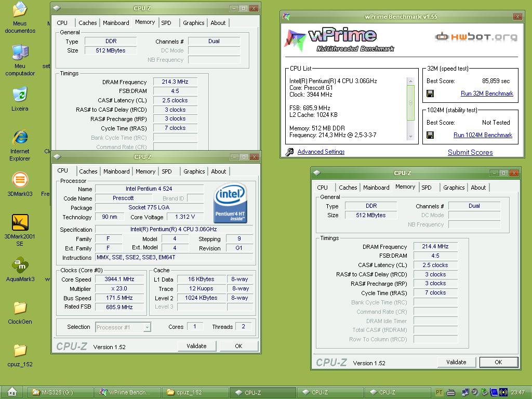
Task: Click Name field Intel Pentium 4 524
Action: pyautogui.click(x=149, y=189)
